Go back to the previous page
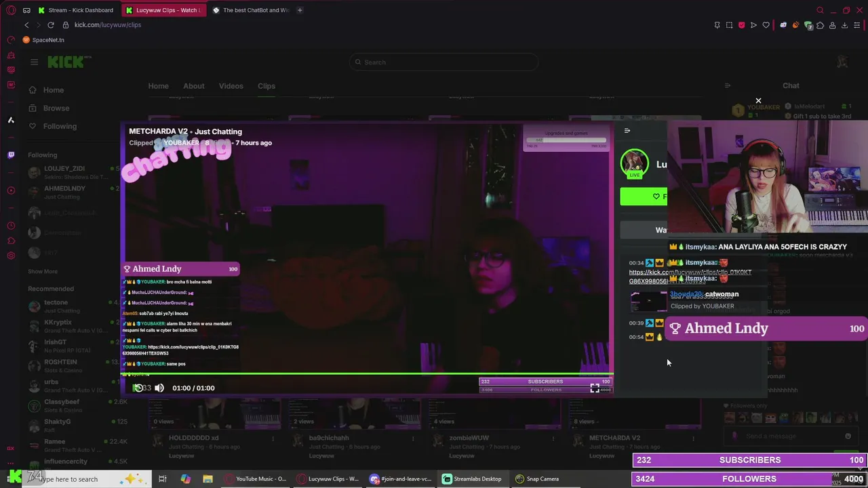This screenshot has height=488, width=868. (x=26, y=25)
